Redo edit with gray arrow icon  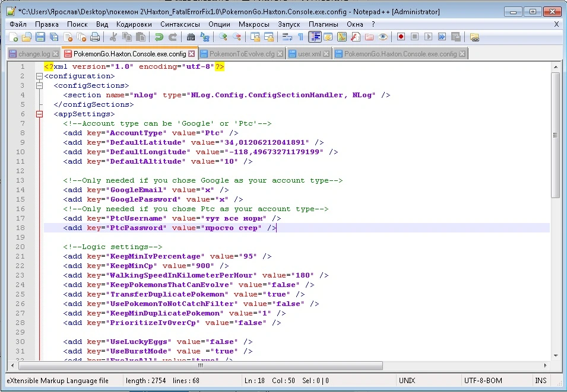tap(173, 37)
